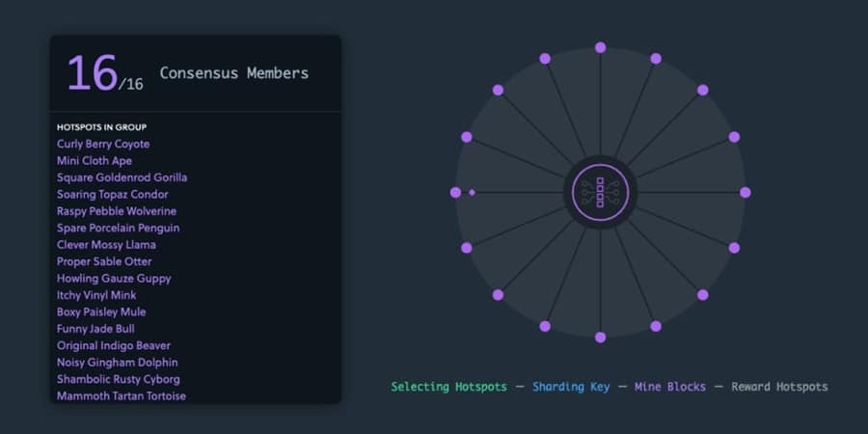Screen dimensions: 868x434
Task: Click the 16/16 Consensus Members header
Action: tap(187, 74)
